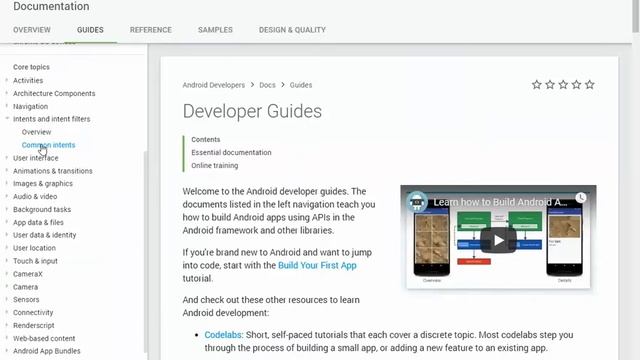Collapse Intents and intent filters arrow

pos(7,118)
